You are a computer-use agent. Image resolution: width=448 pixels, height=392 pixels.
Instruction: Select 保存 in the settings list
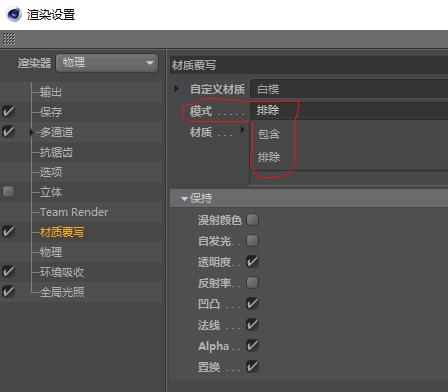click(x=51, y=112)
